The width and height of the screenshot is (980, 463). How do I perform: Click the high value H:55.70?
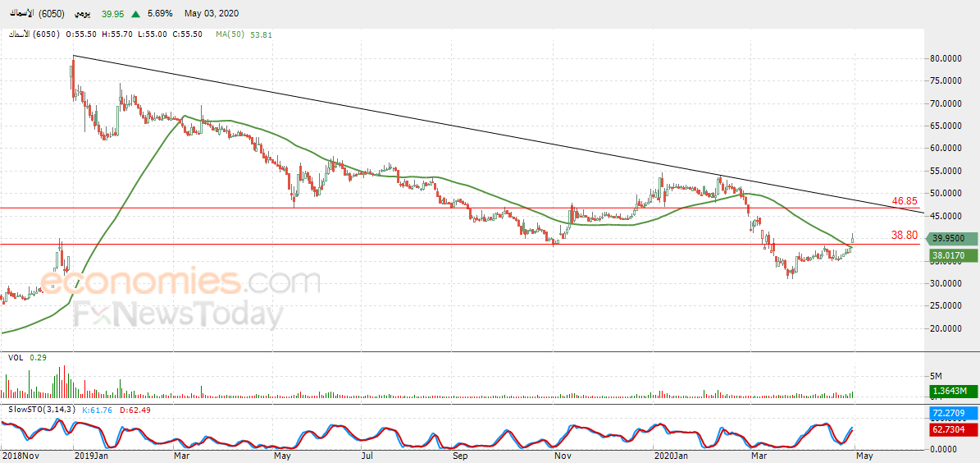pyautogui.click(x=116, y=34)
